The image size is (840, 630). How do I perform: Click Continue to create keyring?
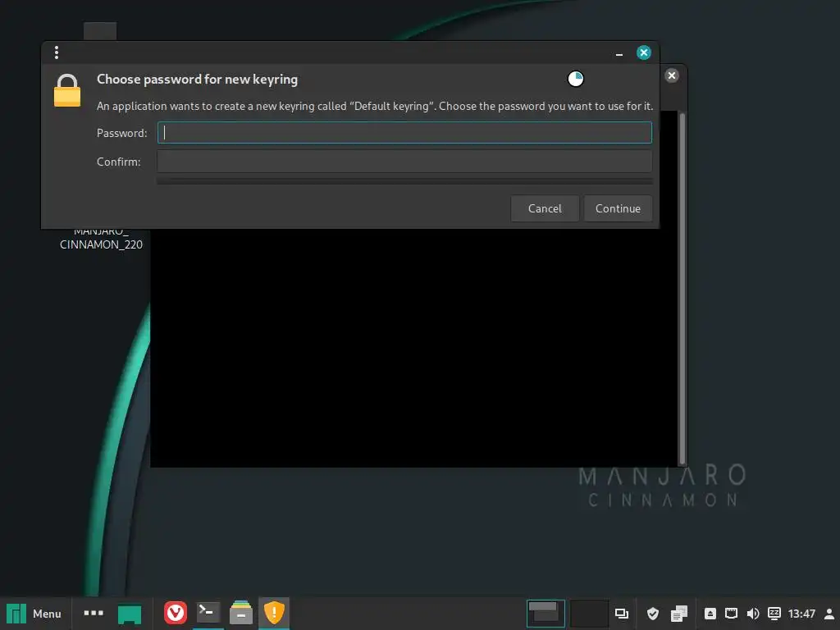pos(618,208)
